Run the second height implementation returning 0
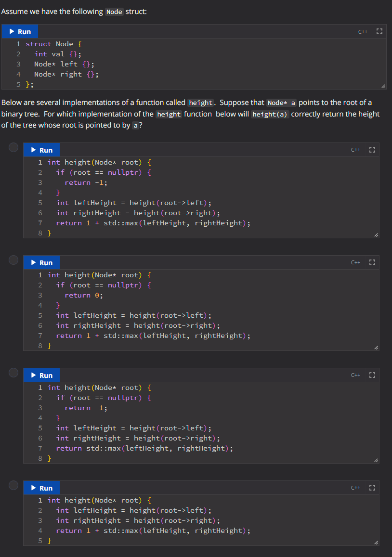Viewport: 392px width, 557px height. tap(41, 262)
